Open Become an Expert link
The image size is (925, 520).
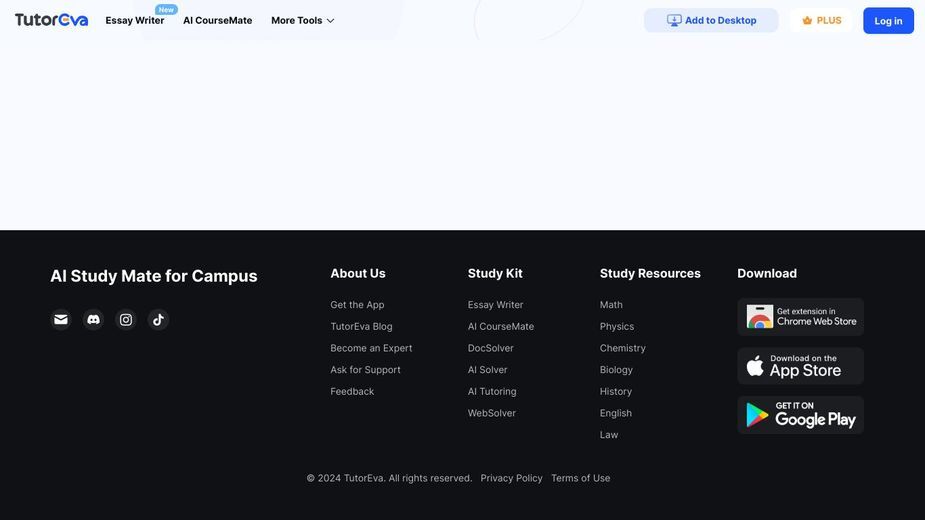[x=371, y=348]
